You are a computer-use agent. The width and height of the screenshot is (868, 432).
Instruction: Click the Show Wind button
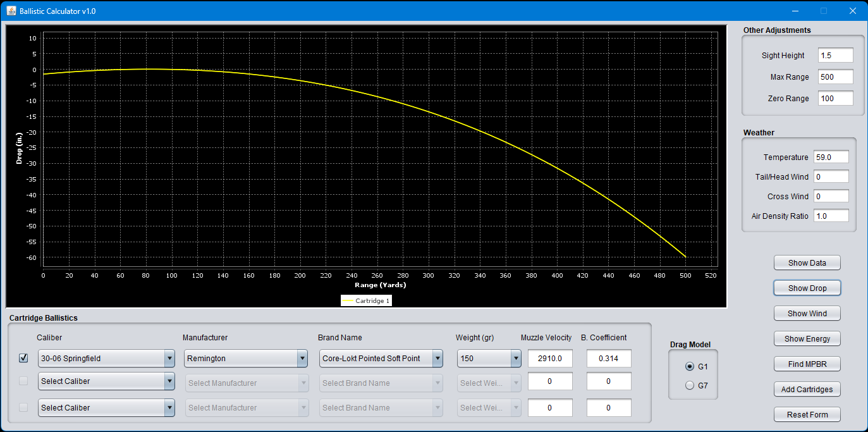coord(807,314)
